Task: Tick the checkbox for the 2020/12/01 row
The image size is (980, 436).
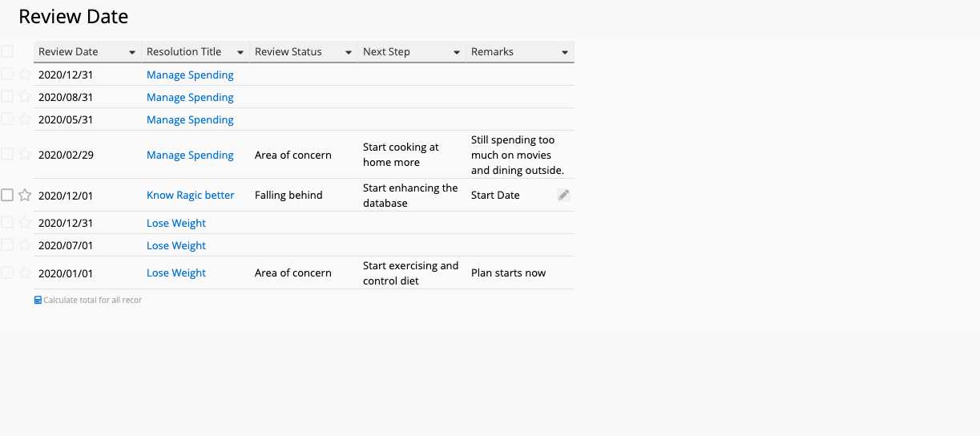Action: tap(7, 195)
